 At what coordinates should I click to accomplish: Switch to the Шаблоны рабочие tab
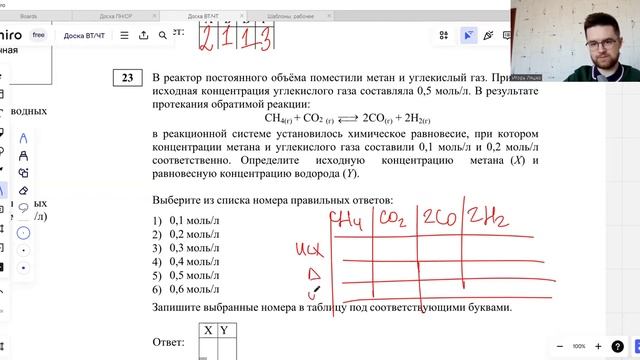[290, 16]
